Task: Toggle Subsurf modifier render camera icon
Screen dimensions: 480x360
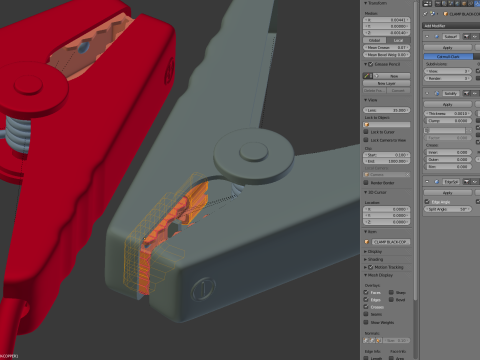Action: click(x=466, y=36)
